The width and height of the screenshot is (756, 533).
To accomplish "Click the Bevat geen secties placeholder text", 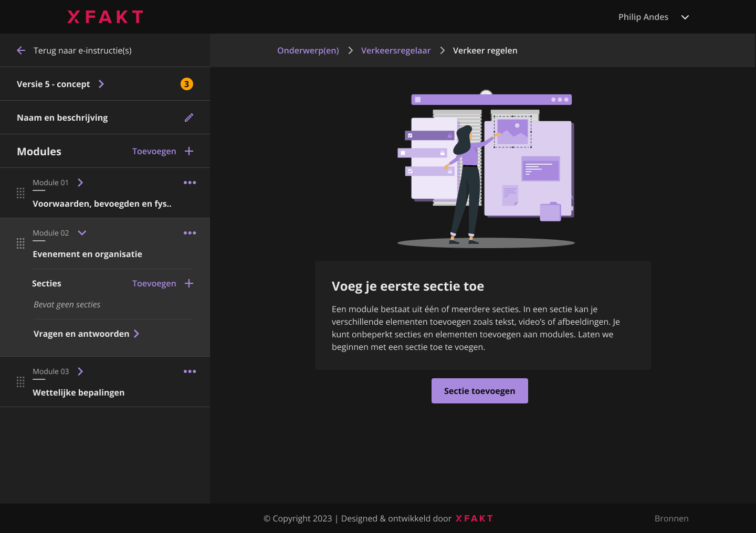I will [x=67, y=304].
